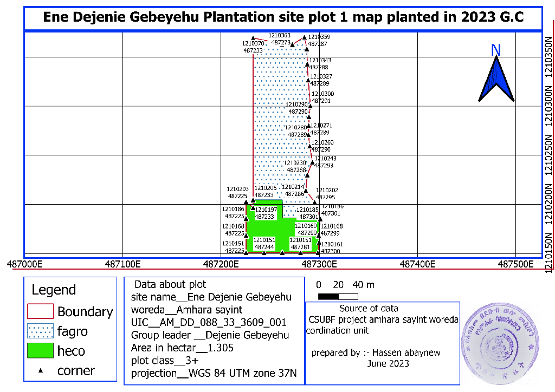Click the black corner triangle in legend
This screenshot has height=392, width=555.
[x=41, y=371]
